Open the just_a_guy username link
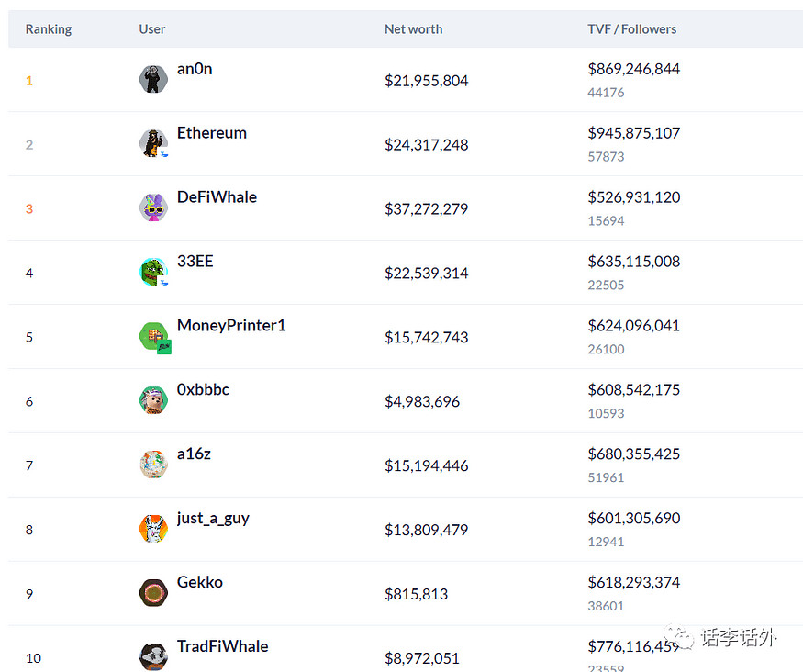The width and height of the screenshot is (803, 672). click(213, 519)
